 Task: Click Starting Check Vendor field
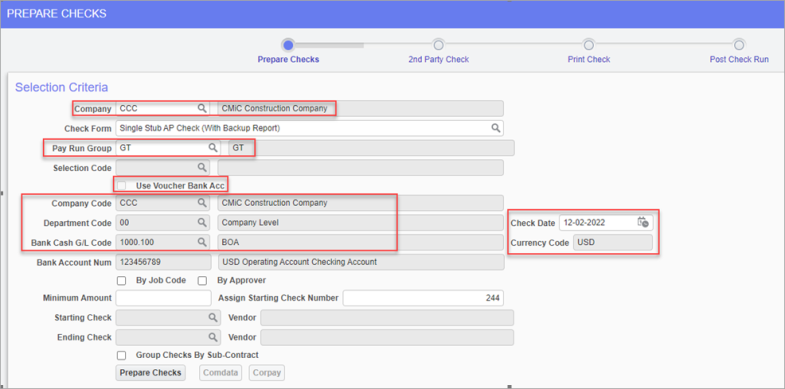click(x=387, y=317)
